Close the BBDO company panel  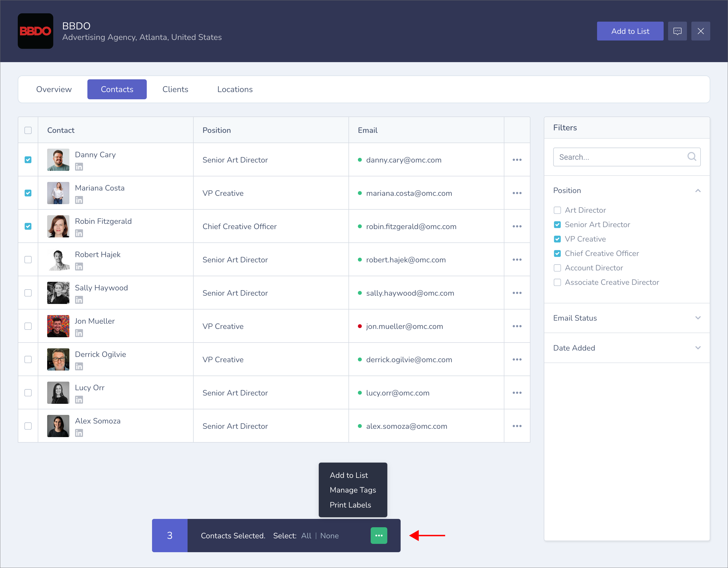pyautogui.click(x=701, y=31)
